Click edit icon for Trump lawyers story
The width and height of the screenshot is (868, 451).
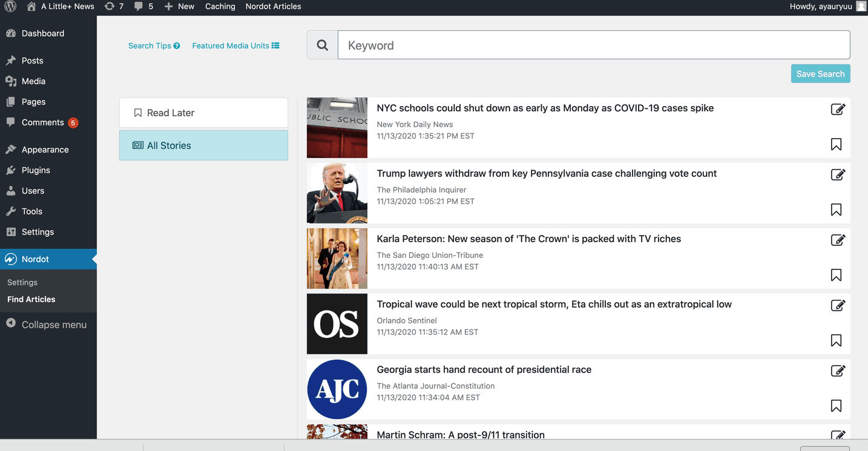[838, 175]
